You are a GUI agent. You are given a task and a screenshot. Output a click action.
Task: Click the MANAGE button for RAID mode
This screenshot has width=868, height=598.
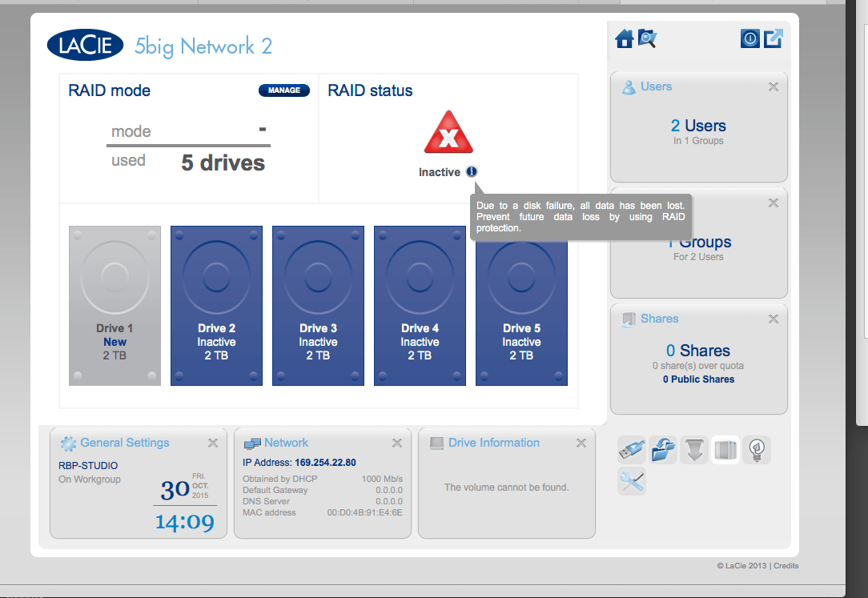pyautogui.click(x=284, y=90)
